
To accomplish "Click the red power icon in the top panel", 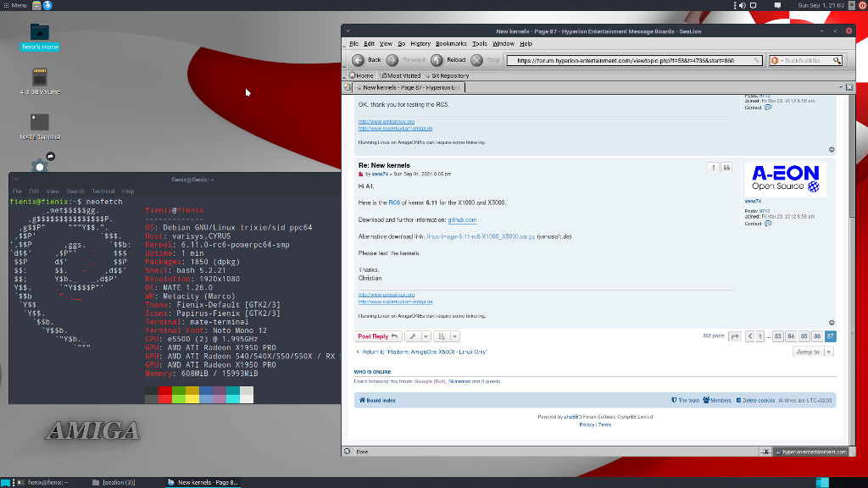I will [863, 5].
